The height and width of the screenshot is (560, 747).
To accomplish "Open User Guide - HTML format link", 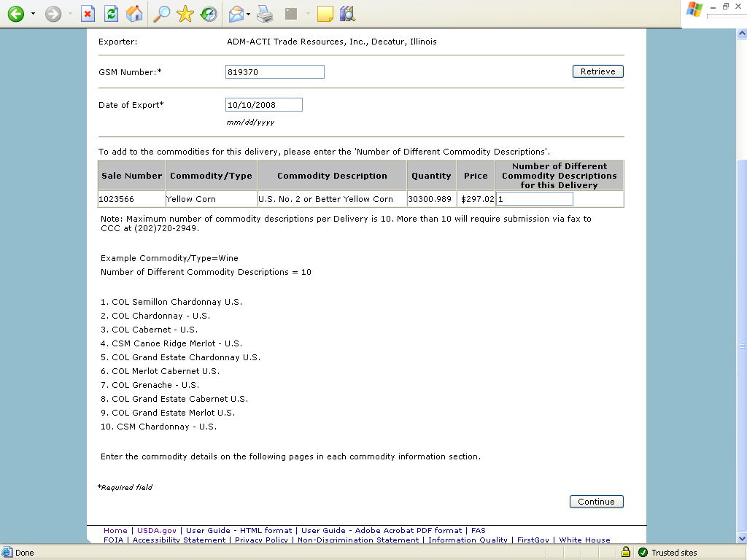I will 239,531.
